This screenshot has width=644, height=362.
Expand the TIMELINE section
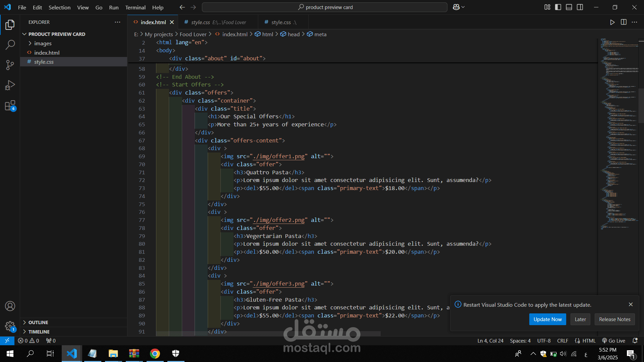click(x=39, y=332)
